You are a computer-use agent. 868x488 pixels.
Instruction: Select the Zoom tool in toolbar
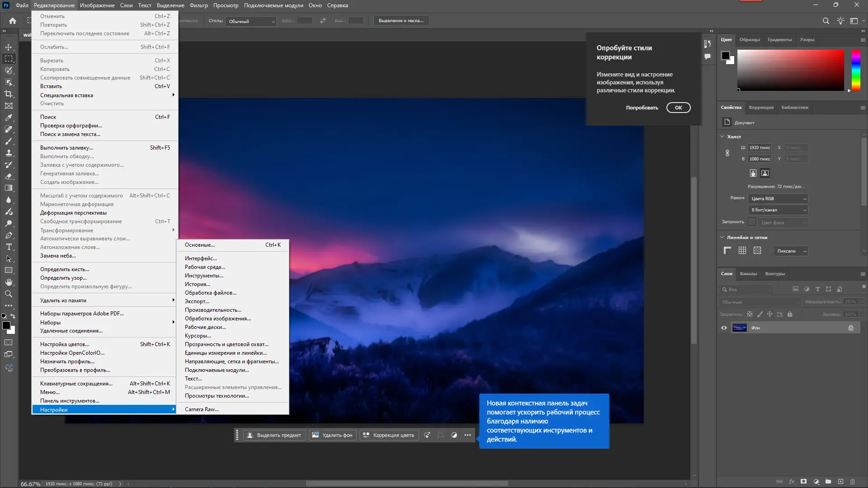coord(9,294)
